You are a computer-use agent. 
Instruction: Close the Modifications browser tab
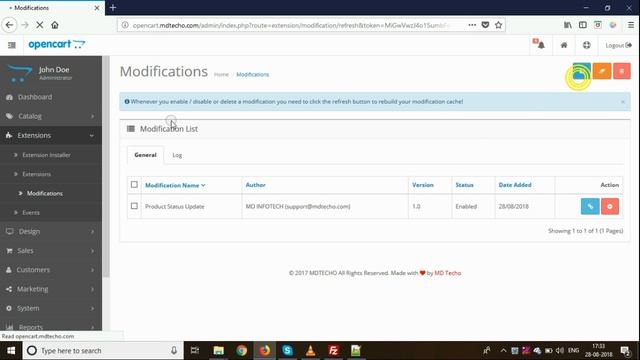(97, 8)
